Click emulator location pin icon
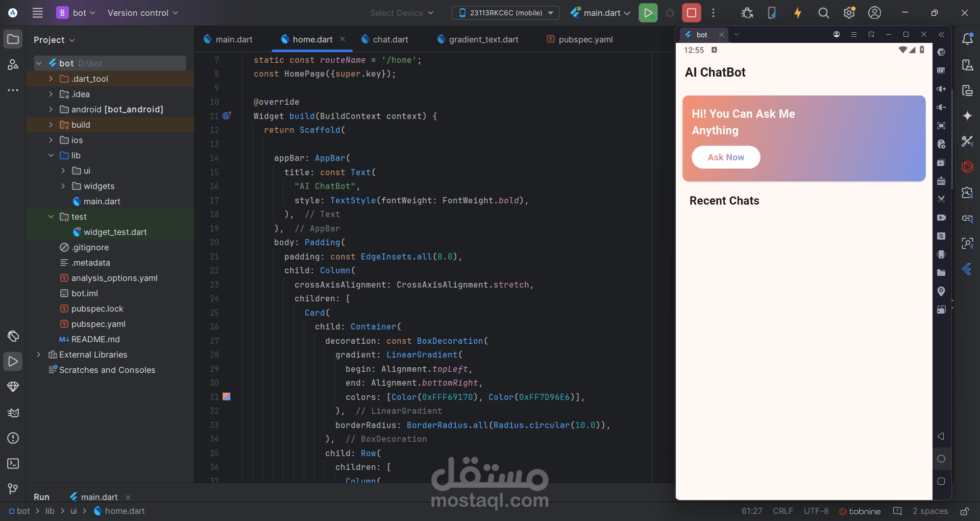The image size is (980, 521). [x=941, y=291]
